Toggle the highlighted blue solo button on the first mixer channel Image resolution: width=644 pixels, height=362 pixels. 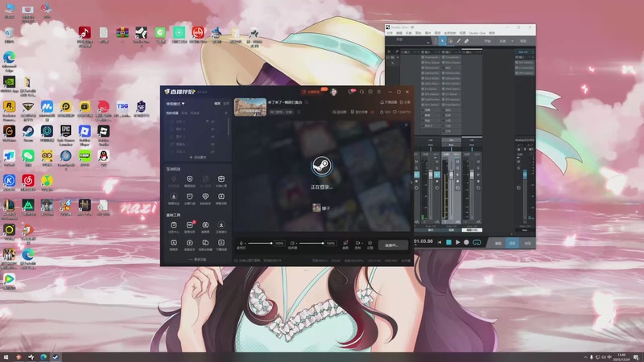416,175
